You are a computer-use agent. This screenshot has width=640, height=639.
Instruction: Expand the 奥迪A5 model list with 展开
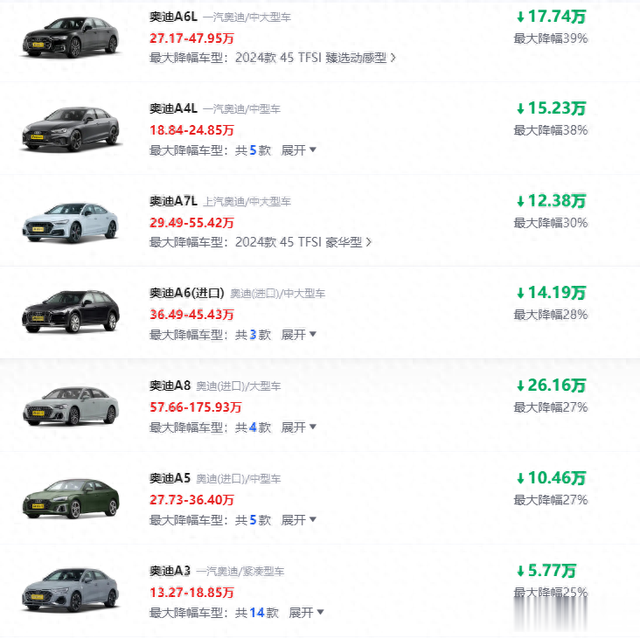point(298,520)
